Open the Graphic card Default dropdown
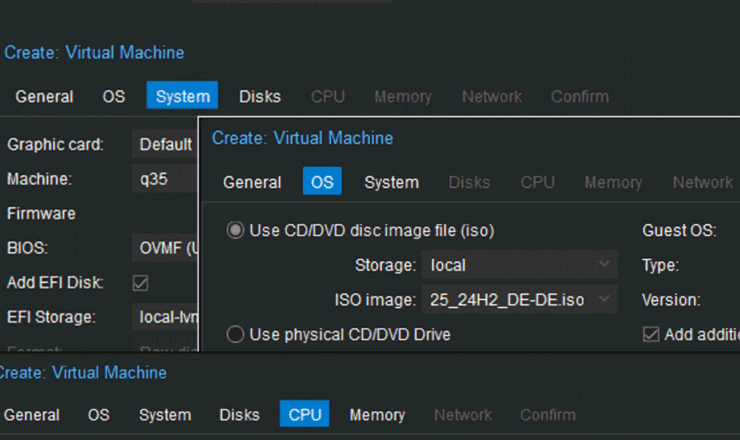The width and height of the screenshot is (740, 440). pos(166,144)
